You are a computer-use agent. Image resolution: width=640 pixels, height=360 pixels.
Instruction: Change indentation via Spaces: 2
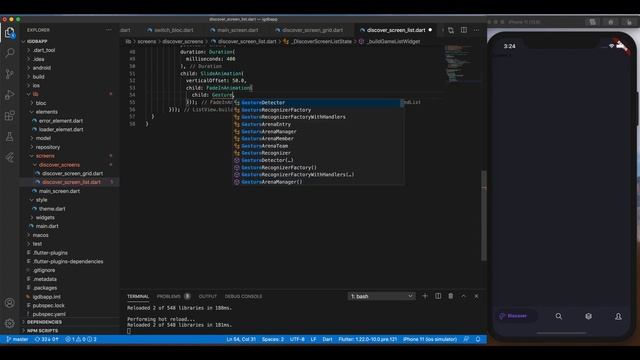(x=273, y=339)
